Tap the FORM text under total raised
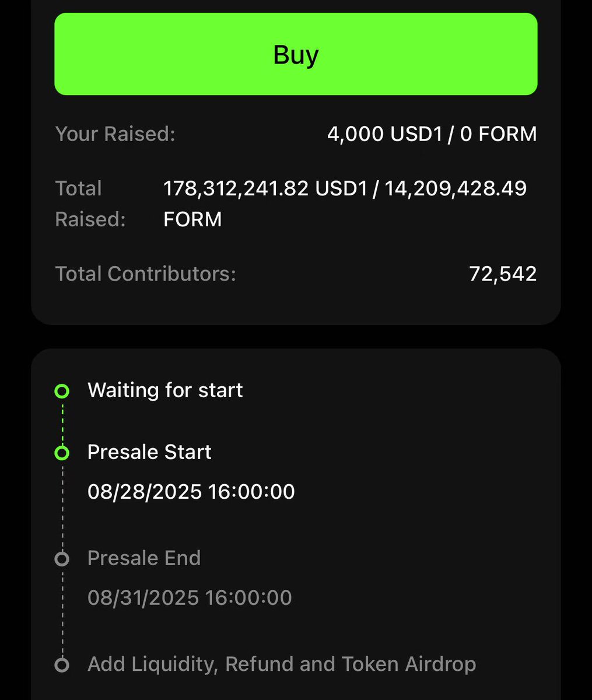The image size is (592, 700). click(x=192, y=219)
